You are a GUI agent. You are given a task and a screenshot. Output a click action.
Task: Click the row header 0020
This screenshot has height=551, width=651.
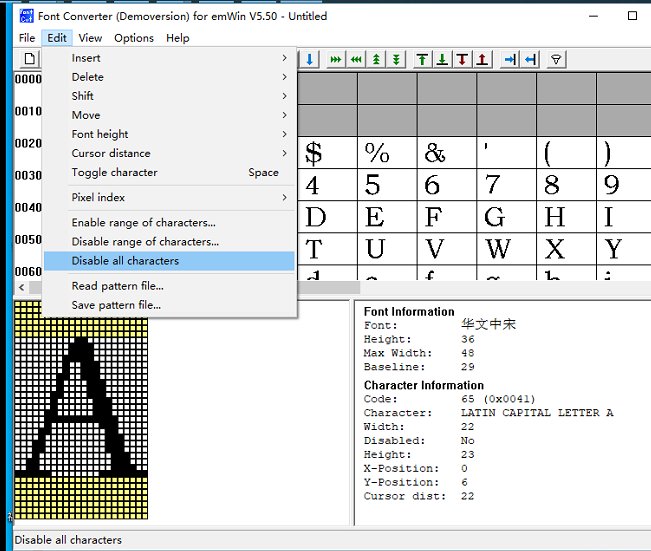tap(28, 143)
